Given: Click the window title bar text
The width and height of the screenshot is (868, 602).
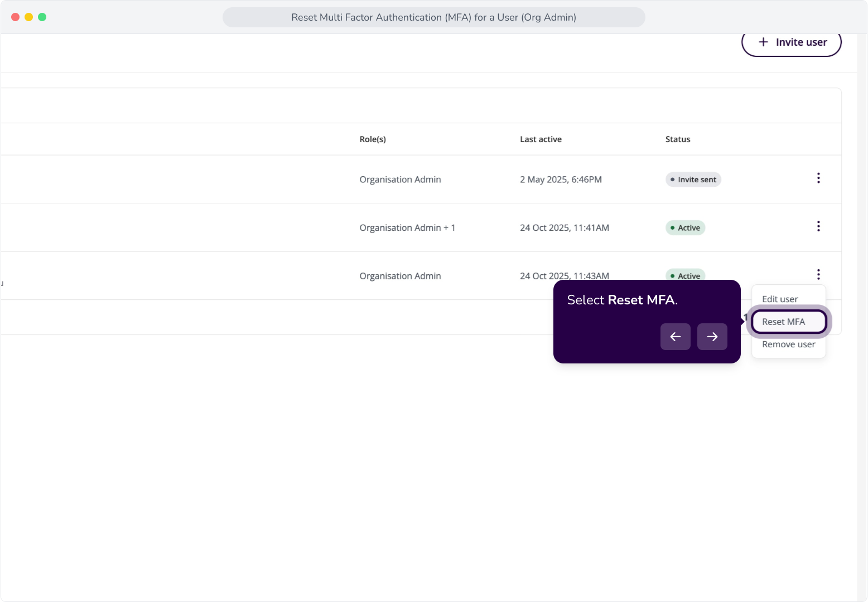Looking at the screenshot, I should pos(433,17).
